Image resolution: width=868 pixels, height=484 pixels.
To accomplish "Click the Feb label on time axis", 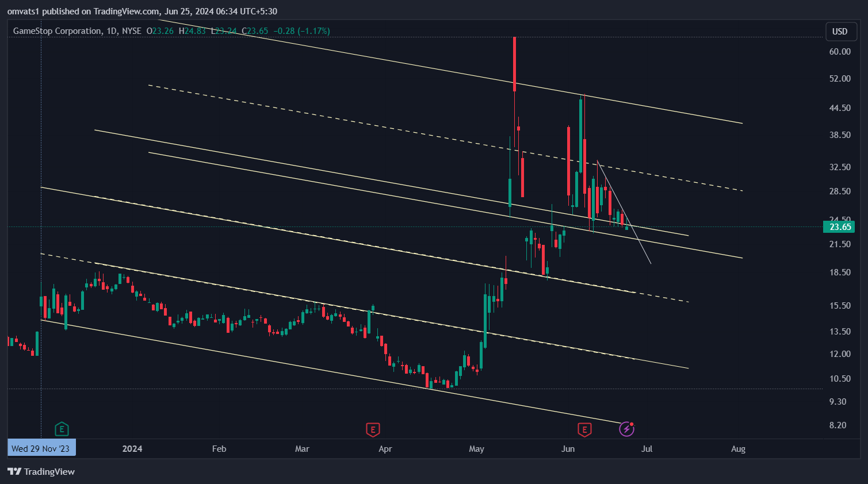I will tap(219, 449).
